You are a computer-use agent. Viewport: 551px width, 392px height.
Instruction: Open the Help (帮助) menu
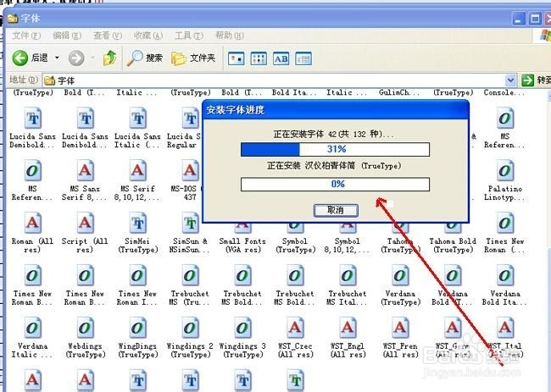click(230, 36)
